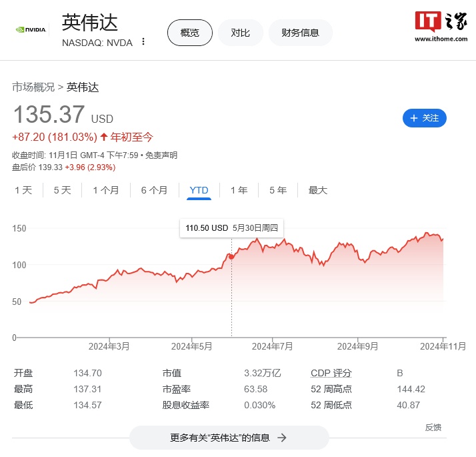Click the +87.20 (181.03%) change text

(55, 137)
